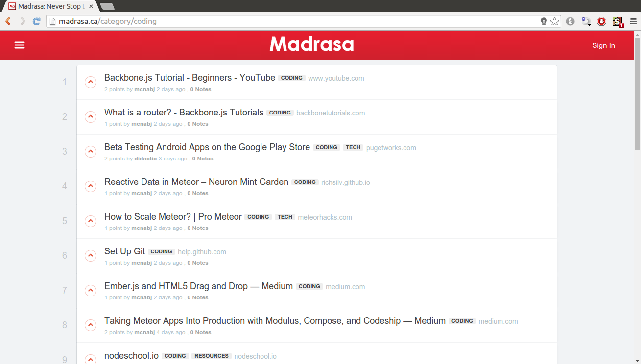Open the Chrome menu icon
Screen dimensions: 641x364
pyautogui.click(x=633, y=21)
